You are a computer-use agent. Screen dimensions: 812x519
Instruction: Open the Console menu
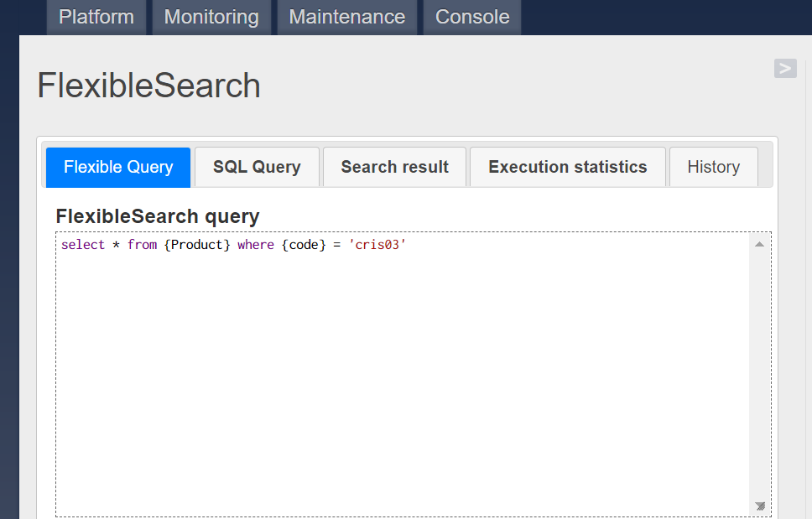472,17
